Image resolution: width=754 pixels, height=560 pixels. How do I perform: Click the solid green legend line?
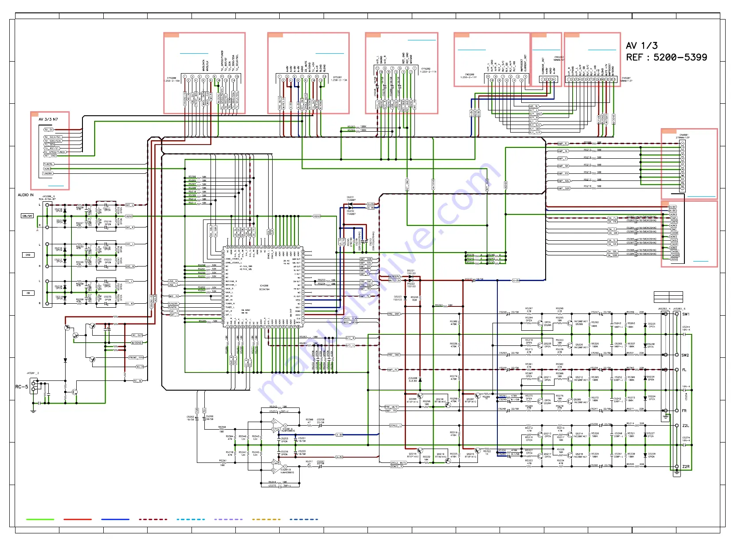click(x=40, y=519)
